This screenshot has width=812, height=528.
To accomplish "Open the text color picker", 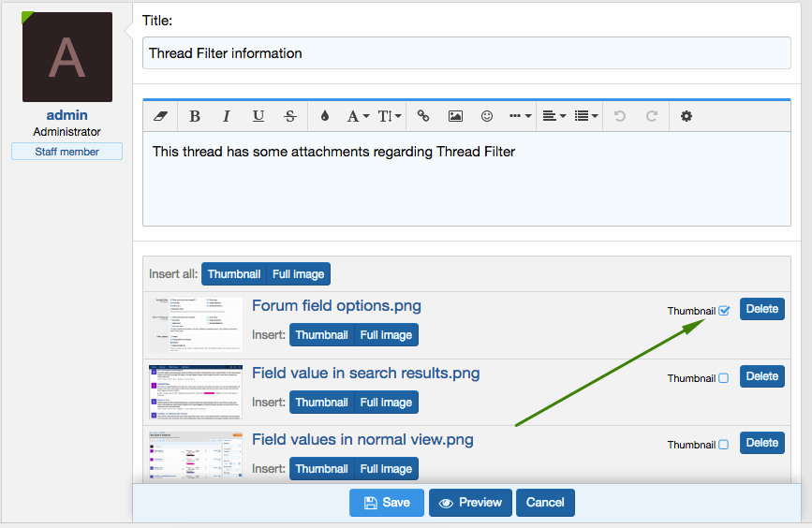I will tap(325, 116).
